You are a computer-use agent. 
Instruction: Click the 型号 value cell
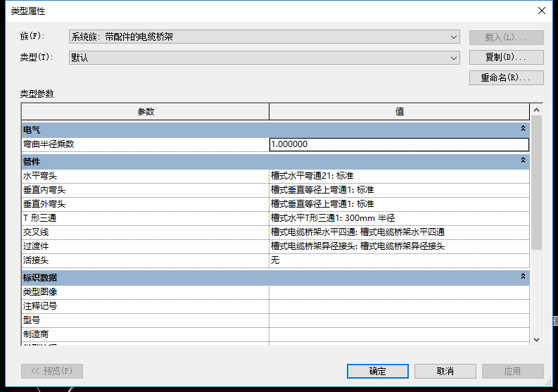tap(399, 320)
